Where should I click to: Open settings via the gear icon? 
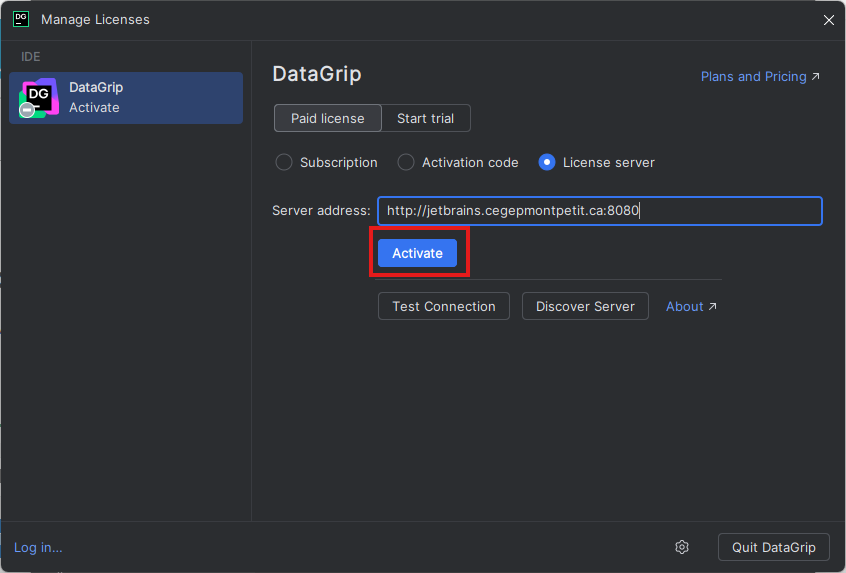(682, 547)
